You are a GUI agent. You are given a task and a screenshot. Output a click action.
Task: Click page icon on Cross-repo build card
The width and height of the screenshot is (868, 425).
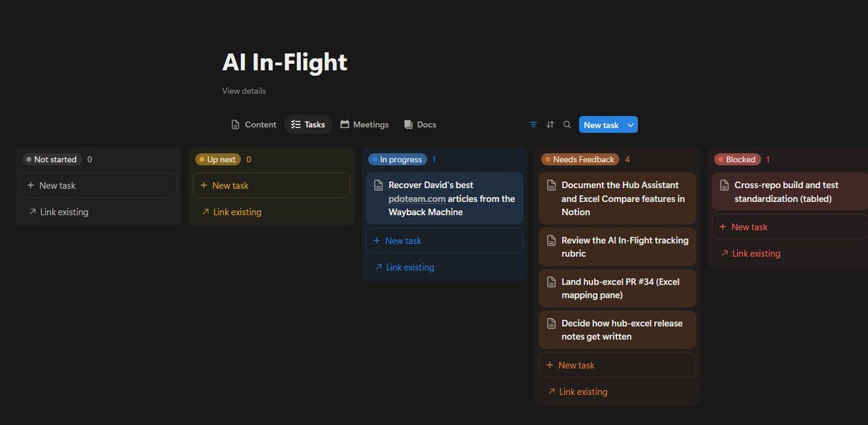click(724, 185)
